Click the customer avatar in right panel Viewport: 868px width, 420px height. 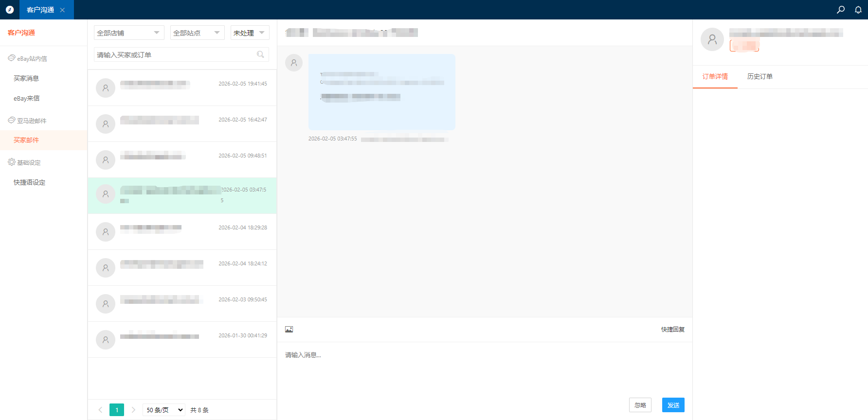point(712,39)
